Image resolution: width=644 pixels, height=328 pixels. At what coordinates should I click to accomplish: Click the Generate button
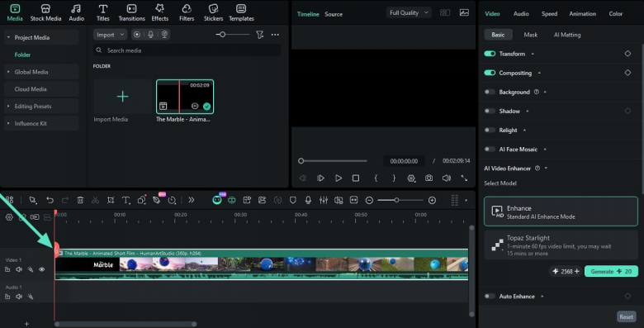(x=611, y=271)
